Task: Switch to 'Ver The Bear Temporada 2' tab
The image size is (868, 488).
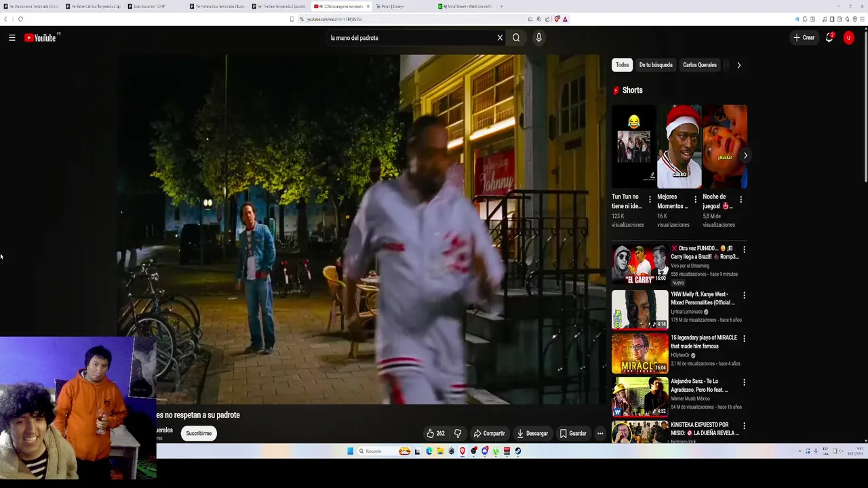Action: point(279,6)
